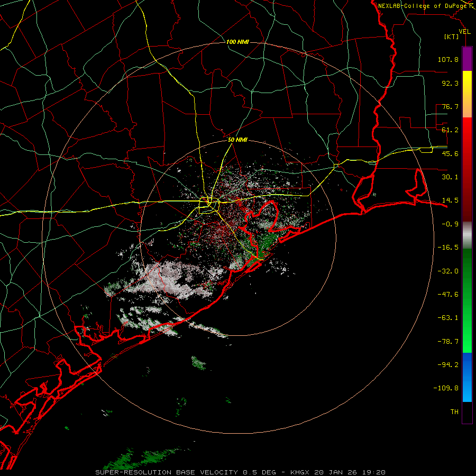
Task: Click the -63.1 legend value
Action: (448, 318)
